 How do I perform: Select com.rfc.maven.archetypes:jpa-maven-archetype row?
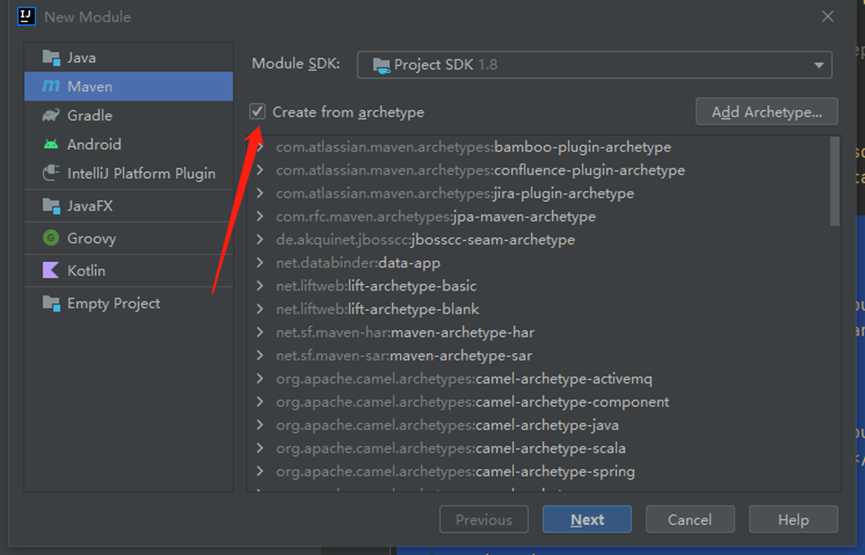(x=538, y=216)
